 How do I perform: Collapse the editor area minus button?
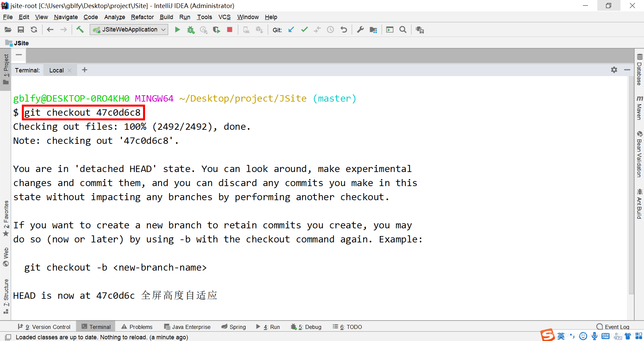(x=19, y=55)
